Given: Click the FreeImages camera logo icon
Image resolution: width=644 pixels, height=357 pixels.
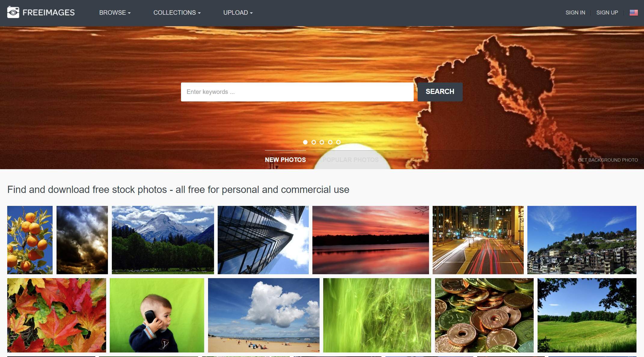Looking at the screenshot, I should [12, 12].
